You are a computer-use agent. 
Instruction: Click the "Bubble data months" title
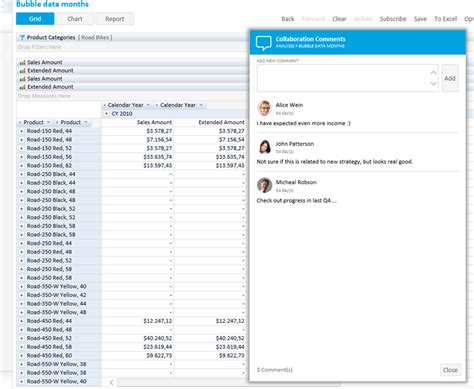point(52,4)
